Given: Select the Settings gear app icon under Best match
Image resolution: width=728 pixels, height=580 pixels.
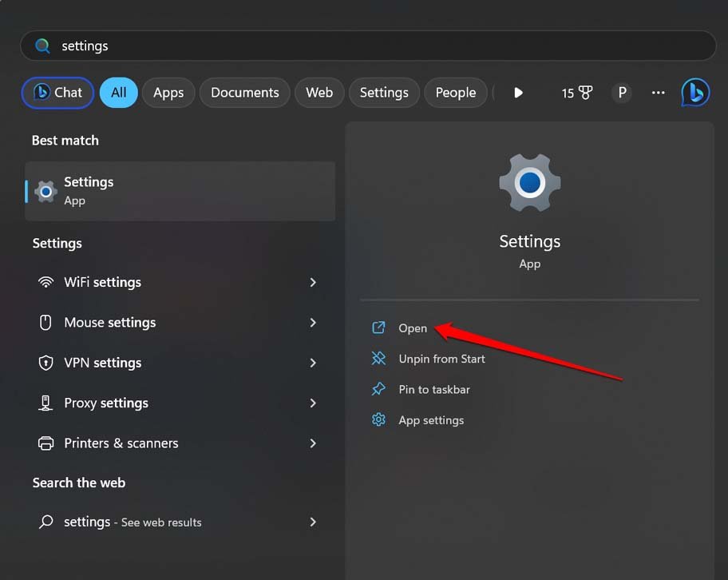Looking at the screenshot, I should (45, 191).
